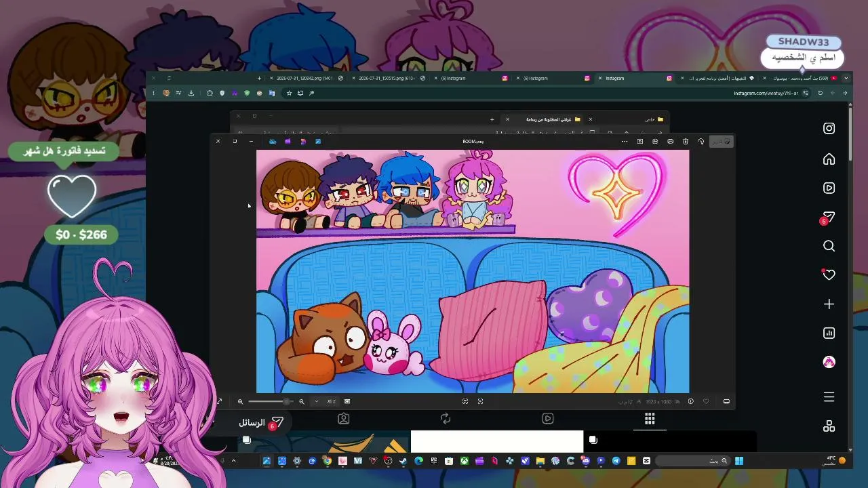Click the Instagram logo in sidebar
Viewport: 868px width, 488px height.
(829, 128)
